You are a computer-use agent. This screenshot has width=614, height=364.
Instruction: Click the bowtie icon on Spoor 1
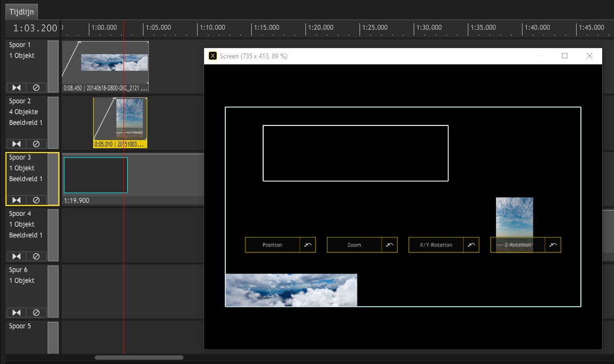click(16, 88)
